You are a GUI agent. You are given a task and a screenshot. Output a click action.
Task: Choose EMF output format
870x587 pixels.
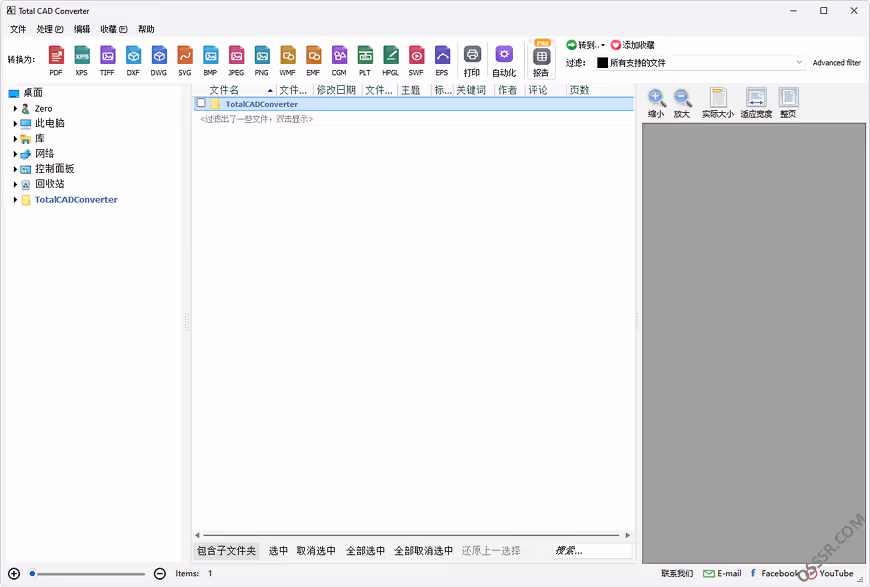click(313, 60)
